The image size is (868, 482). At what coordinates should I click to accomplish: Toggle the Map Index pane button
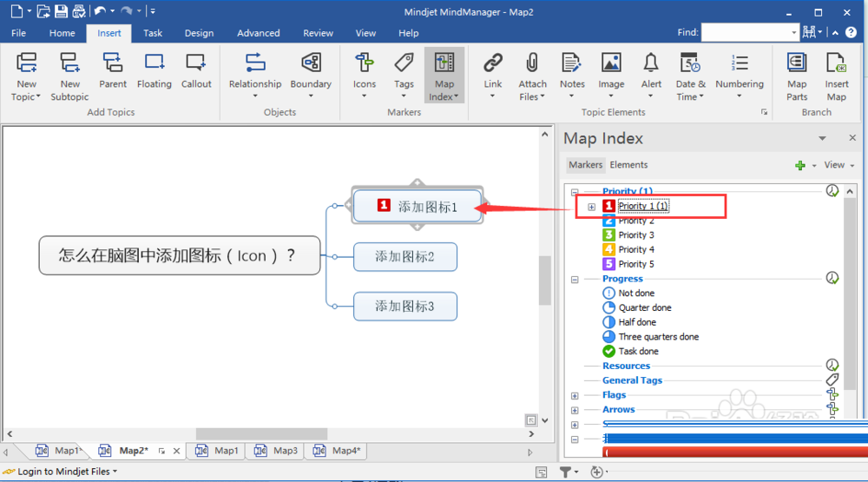click(444, 76)
